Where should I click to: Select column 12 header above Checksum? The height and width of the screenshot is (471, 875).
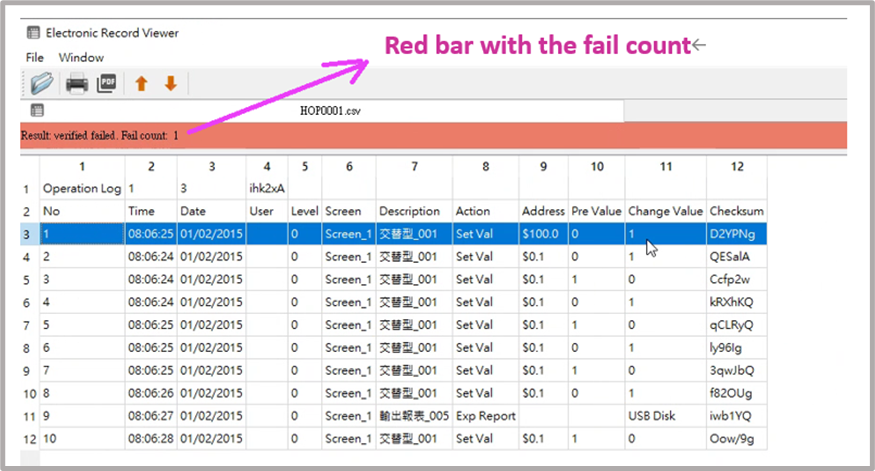737,167
